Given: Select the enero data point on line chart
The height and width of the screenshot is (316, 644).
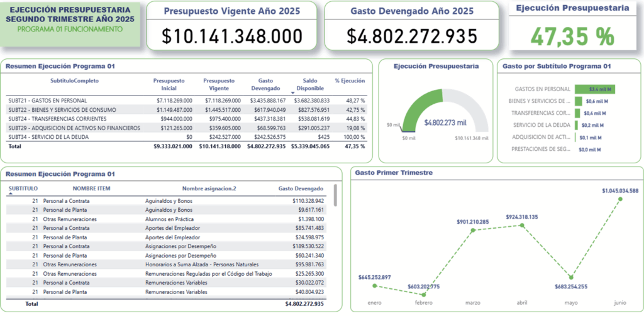Looking at the screenshot, I should point(375,286).
